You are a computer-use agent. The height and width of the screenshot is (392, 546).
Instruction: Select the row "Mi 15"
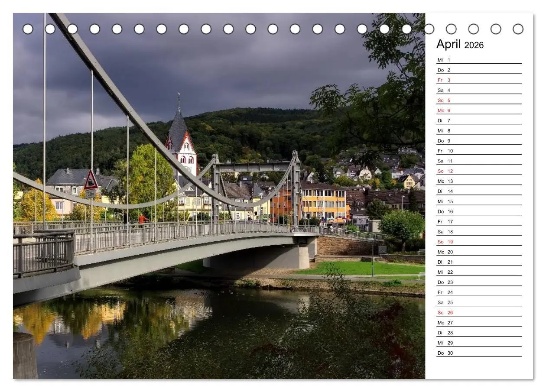479,201
